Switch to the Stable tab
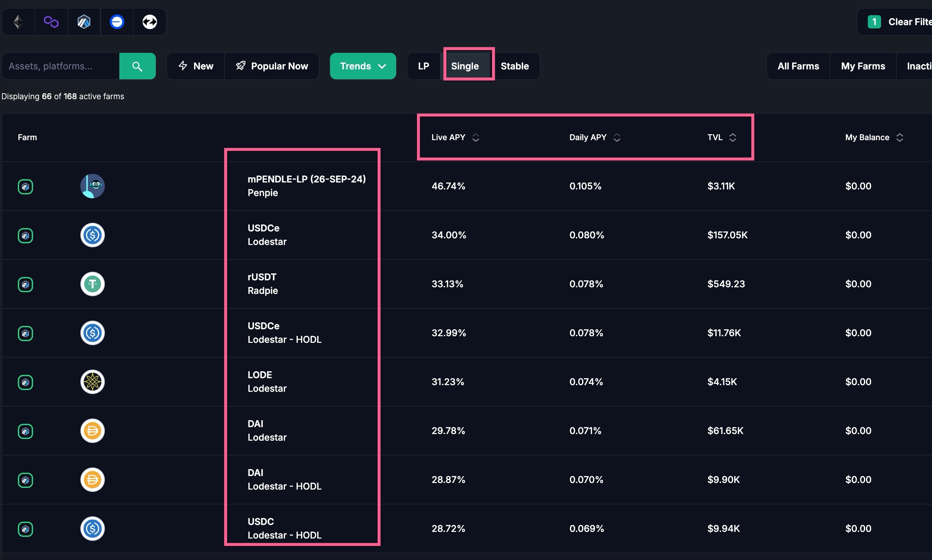Image resolution: width=932 pixels, height=560 pixels. (x=515, y=66)
